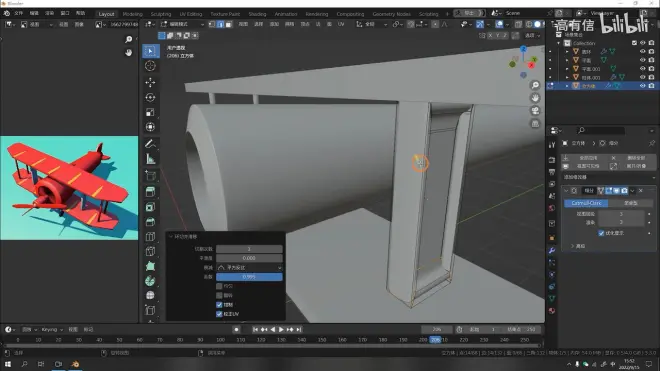
Task: Switch to UV Editing workspace tab
Action: (191, 14)
